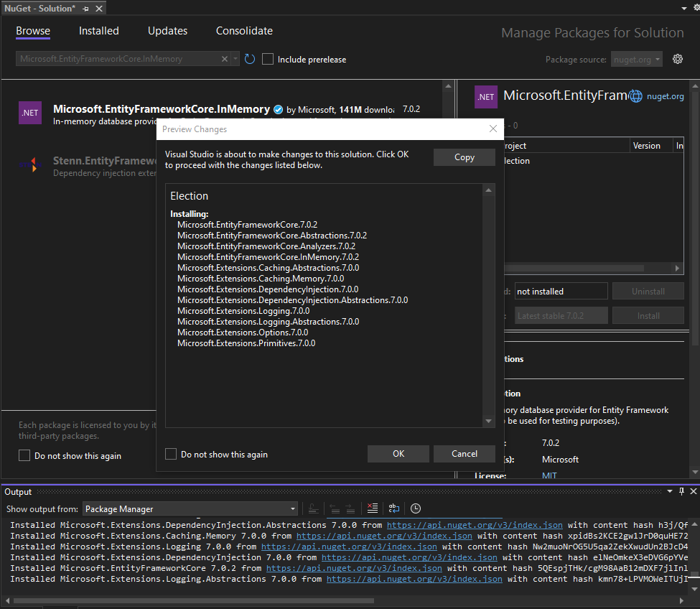
Task: Clear all text from the Output window
Action: [373, 508]
